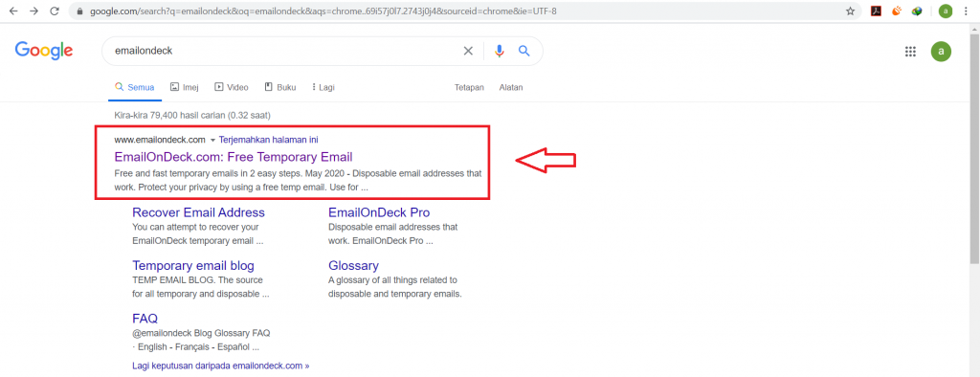Open Google account green avatar

tap(941, 52)
